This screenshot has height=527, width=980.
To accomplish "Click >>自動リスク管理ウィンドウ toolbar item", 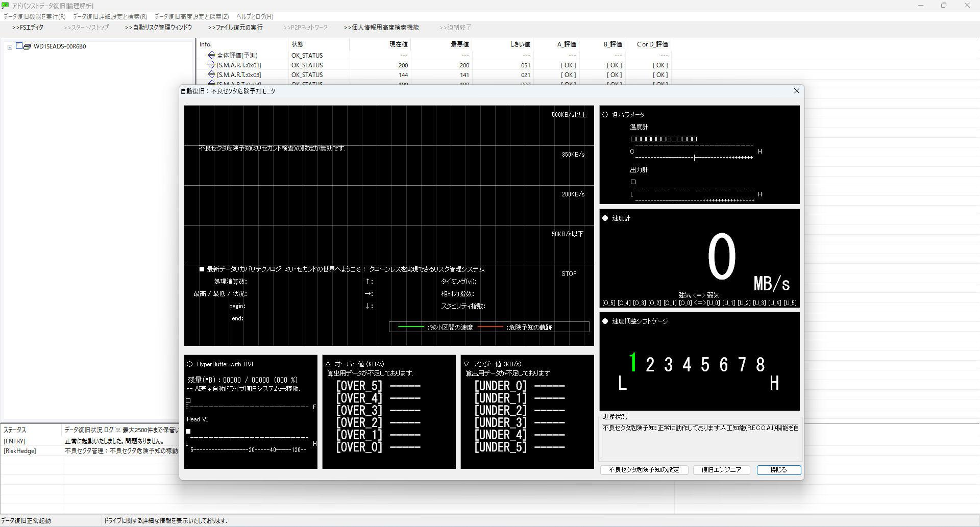I will [158, 28].
